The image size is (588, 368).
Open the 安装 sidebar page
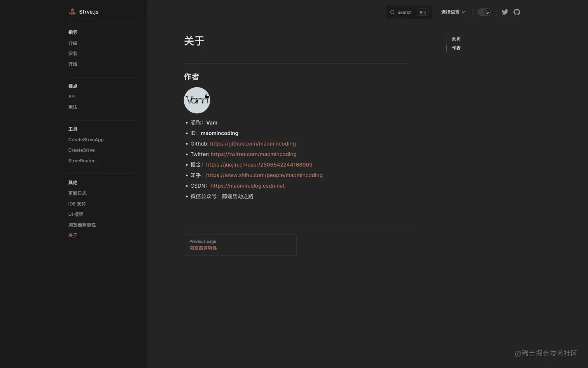73,53
